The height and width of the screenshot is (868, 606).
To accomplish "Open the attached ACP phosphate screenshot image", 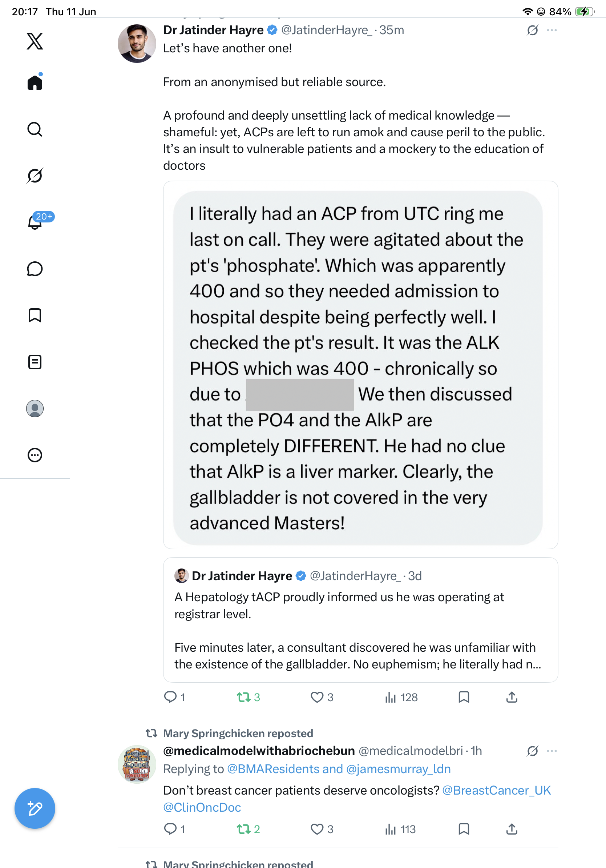I will click(360, 365).
